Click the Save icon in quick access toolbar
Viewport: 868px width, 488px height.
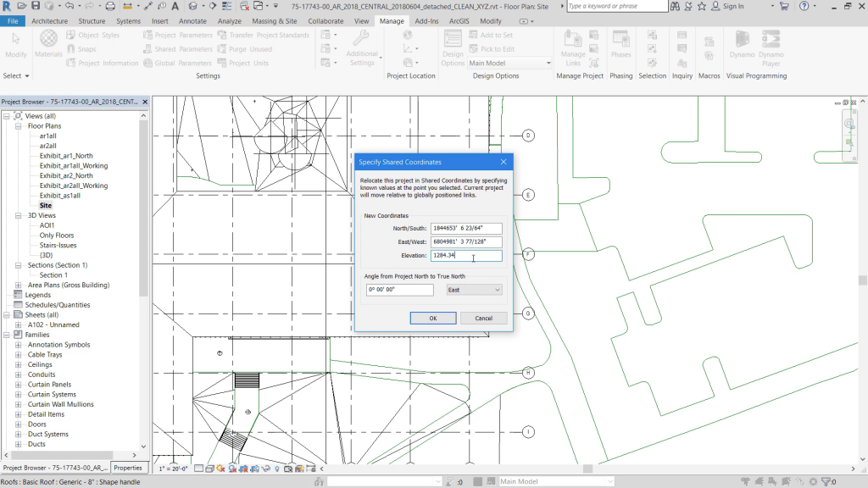(x=36, y=6)
